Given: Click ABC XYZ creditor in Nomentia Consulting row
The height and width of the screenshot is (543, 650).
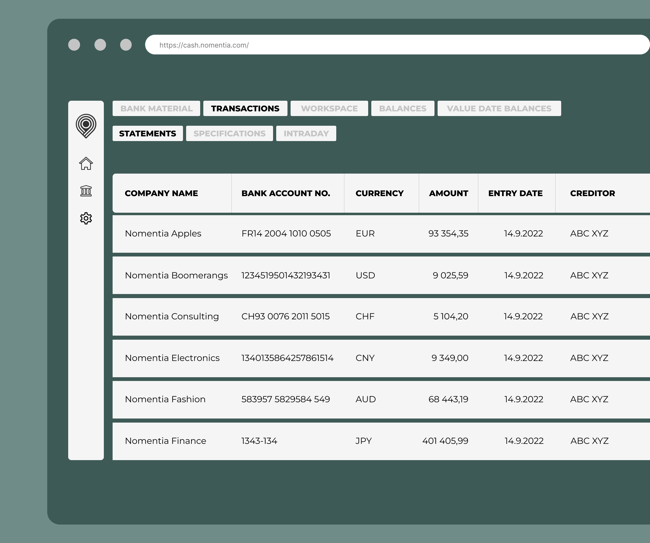Looking at the screenshot, I should 589,317.
